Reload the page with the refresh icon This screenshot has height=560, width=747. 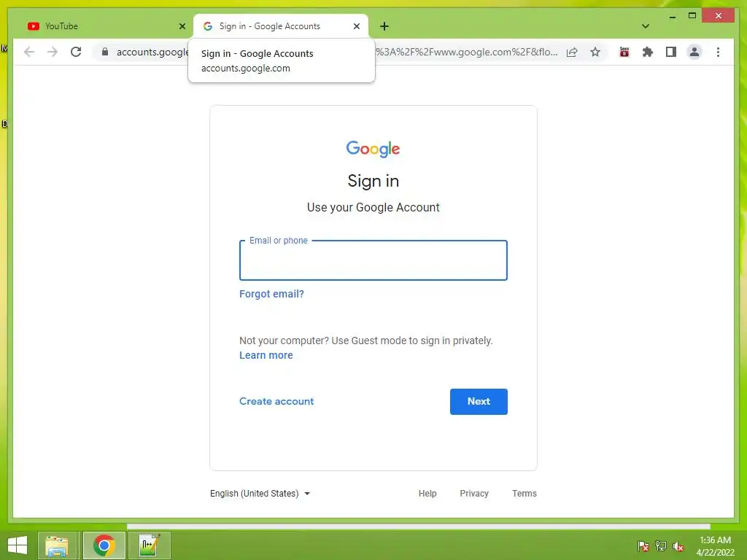click(x=76, y=52)
